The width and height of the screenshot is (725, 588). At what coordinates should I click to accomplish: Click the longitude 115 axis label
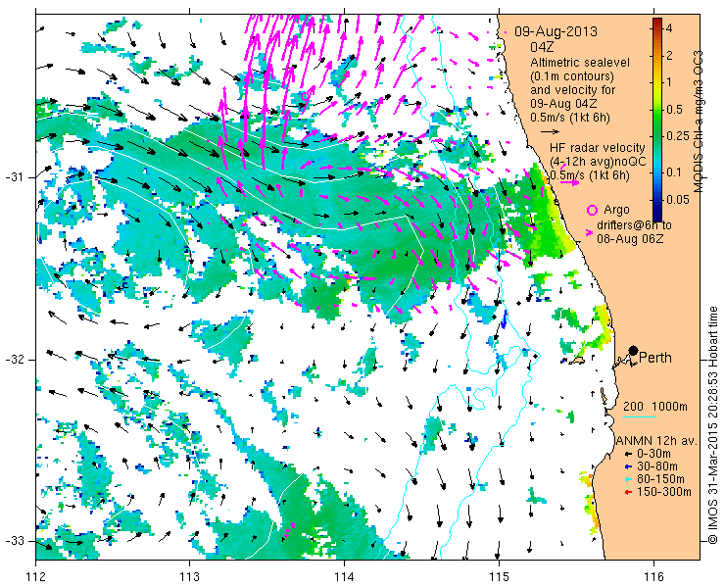[499, 577]
